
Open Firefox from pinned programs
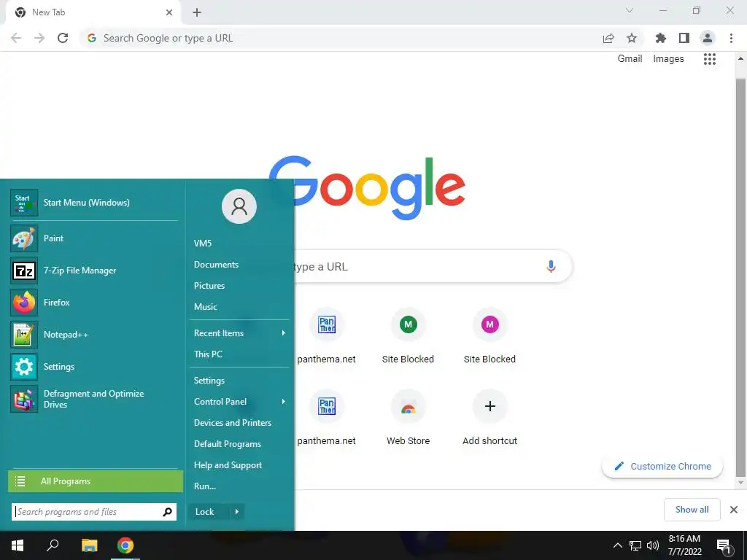pyautogui.click(x=94, y=303)
